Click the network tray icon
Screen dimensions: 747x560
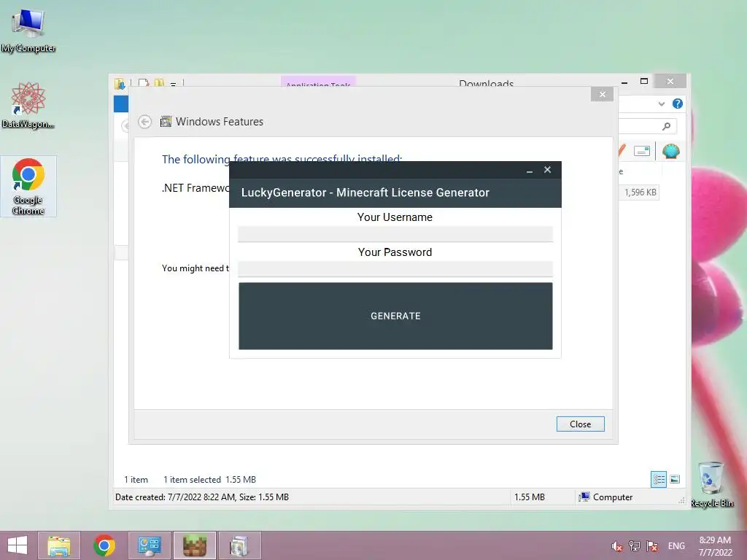click(x=635, y=546)
